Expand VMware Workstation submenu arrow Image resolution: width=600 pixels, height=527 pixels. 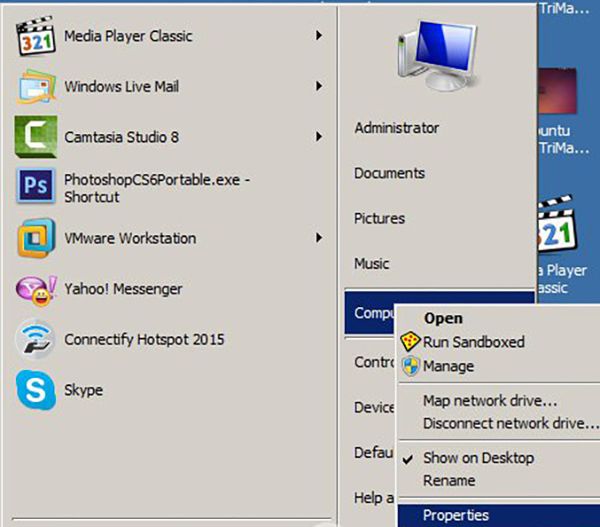318,238
